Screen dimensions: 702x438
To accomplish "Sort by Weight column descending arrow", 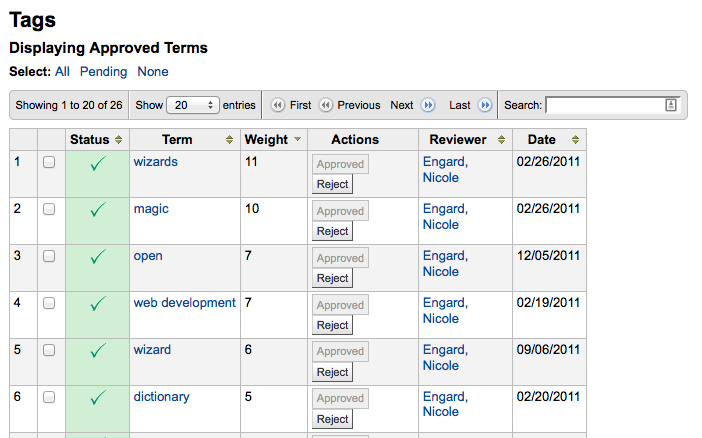I will [297, 140].
